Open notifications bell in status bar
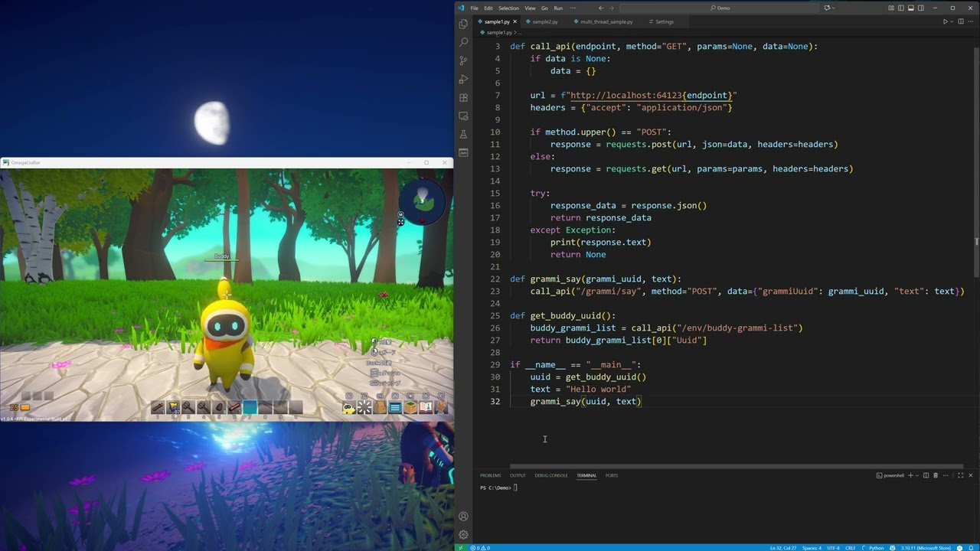This screenshot has width=980, height=551. 972,548
